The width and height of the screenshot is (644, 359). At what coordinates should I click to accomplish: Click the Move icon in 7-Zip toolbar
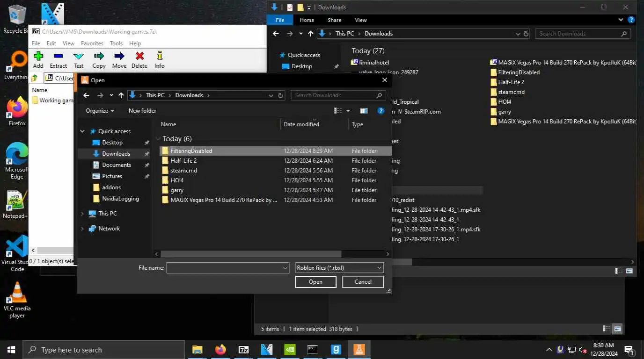pyautogui.click(x=119, y=56)
